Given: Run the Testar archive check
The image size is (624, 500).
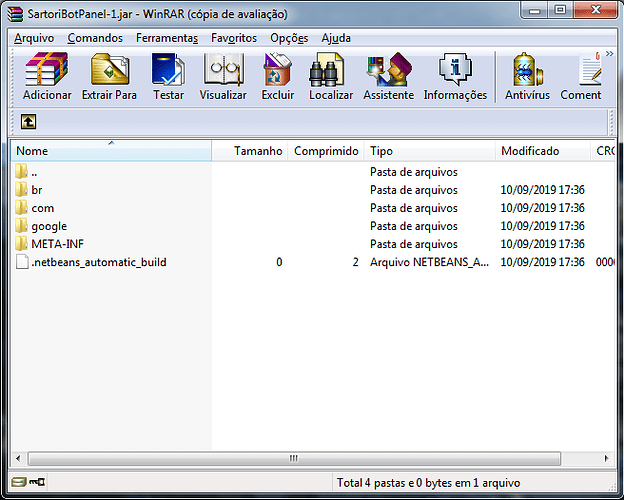Looking at the screenshot, I should pos(168,76).
